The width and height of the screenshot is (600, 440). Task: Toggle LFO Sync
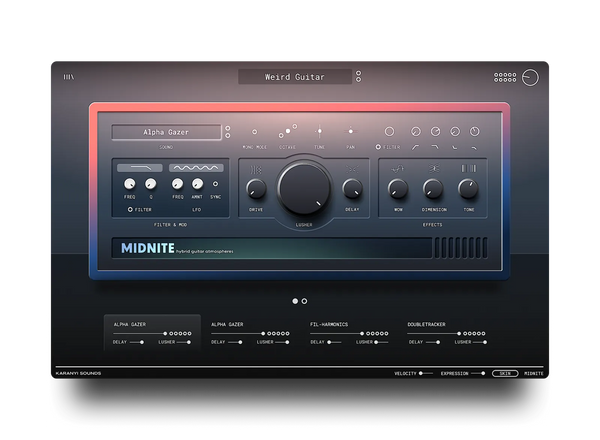(x=215, y=184)
